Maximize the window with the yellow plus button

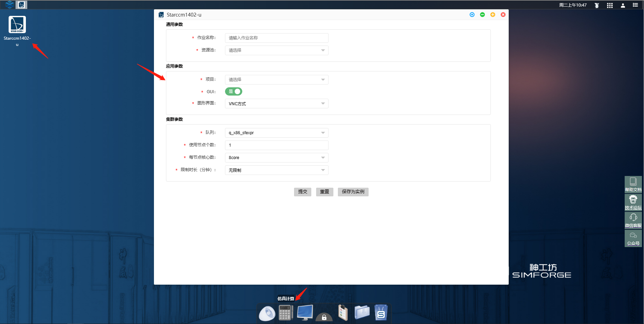coord(493,14)
